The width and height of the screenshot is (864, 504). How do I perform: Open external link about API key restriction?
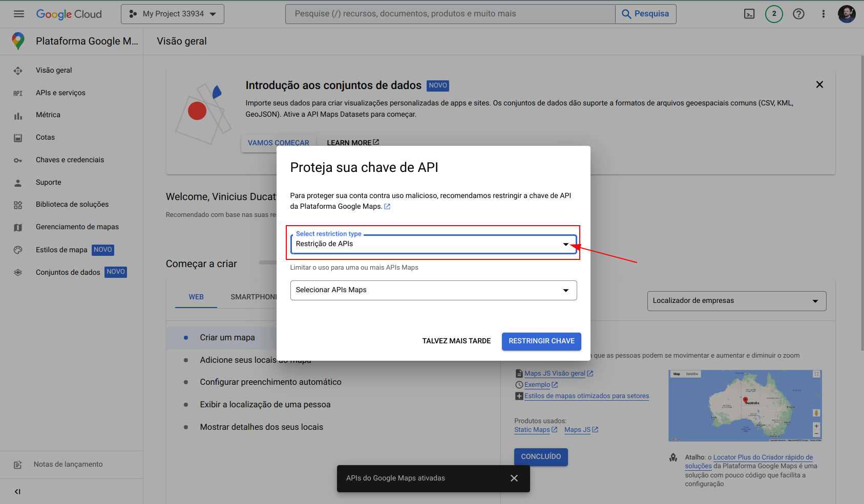tap(387, 206)
